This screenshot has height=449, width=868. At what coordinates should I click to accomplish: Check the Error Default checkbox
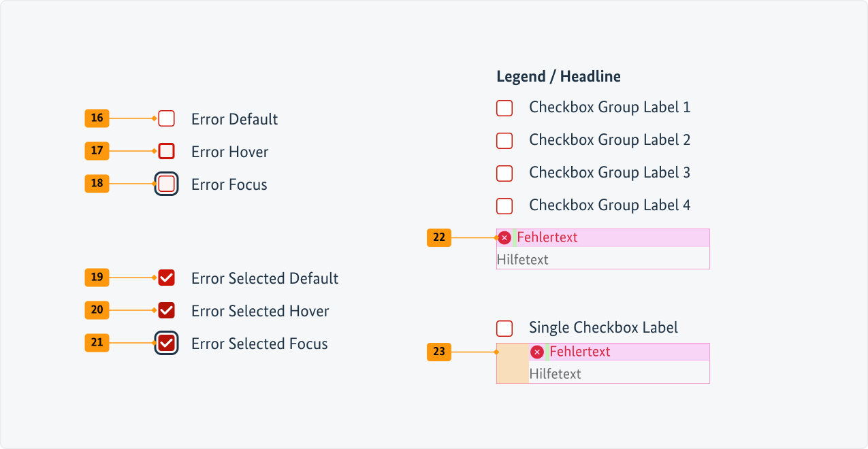coord(167,118)
